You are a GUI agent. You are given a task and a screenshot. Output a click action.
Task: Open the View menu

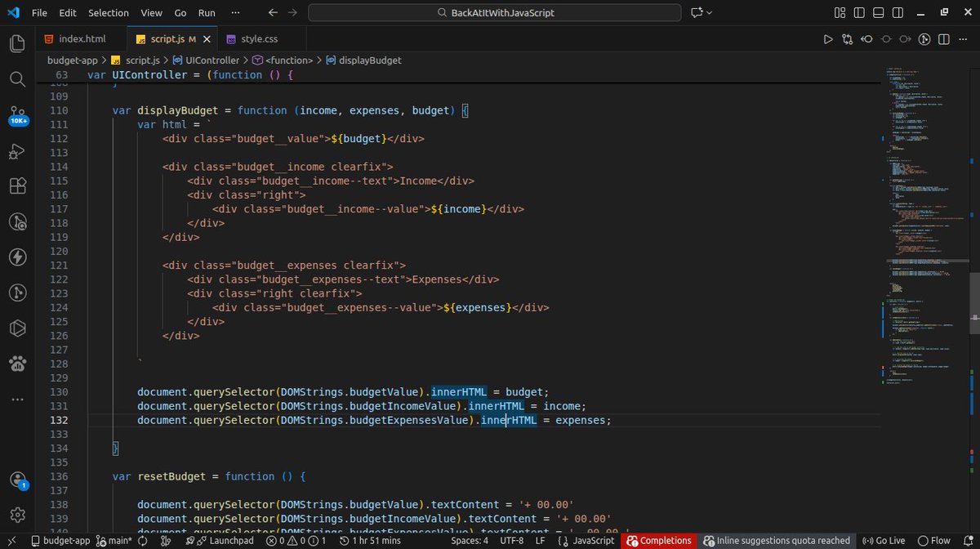pyautogui.click(x=151, y=13)
